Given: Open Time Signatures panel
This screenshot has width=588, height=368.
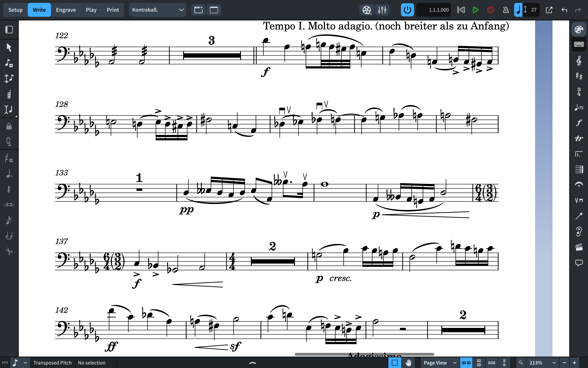Looking at the screenshot, I should pos(579,92).
